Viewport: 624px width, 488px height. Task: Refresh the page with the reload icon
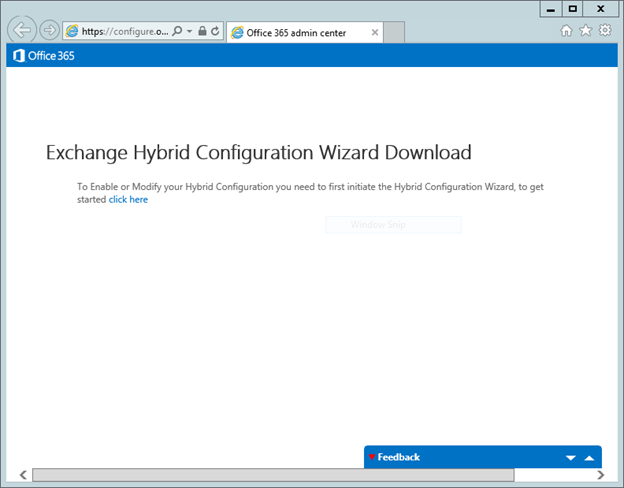click(x=215, y=31)
